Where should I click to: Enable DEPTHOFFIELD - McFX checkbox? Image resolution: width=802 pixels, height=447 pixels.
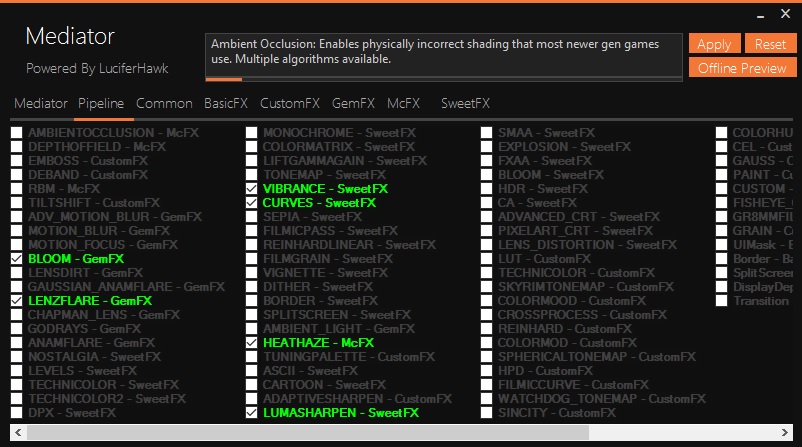(17, 147)
